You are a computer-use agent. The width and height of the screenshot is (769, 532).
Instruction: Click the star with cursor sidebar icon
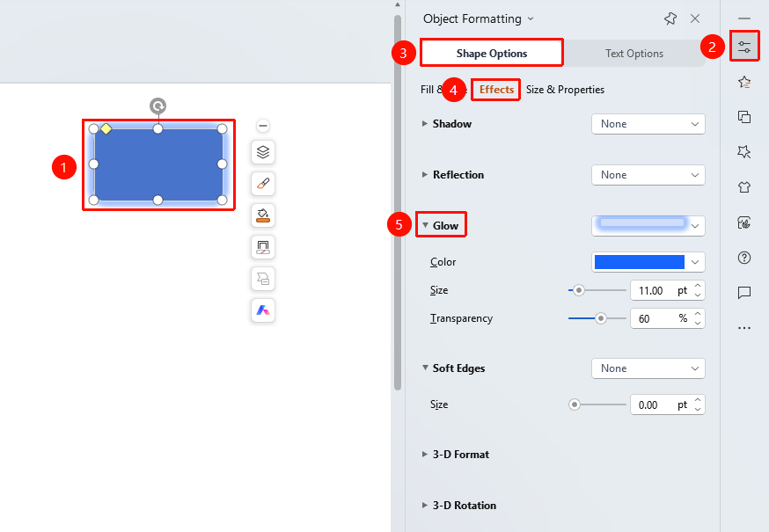744,151
